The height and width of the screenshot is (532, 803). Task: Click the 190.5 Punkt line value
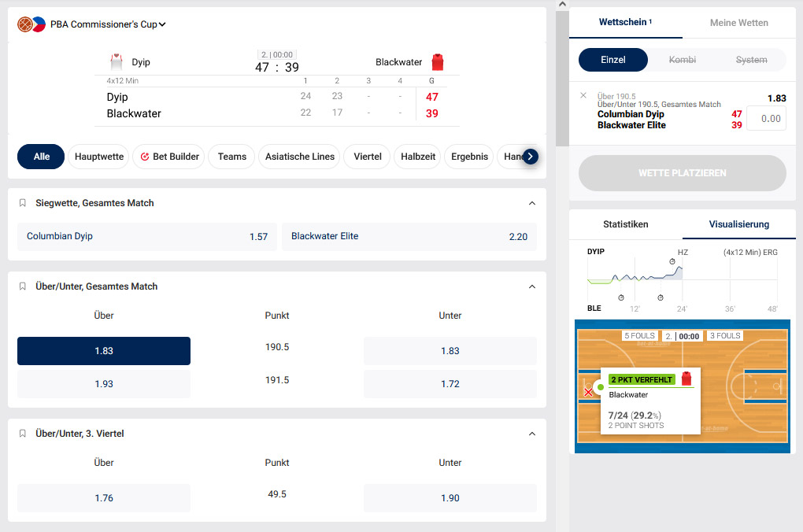[x=277, y=347]
